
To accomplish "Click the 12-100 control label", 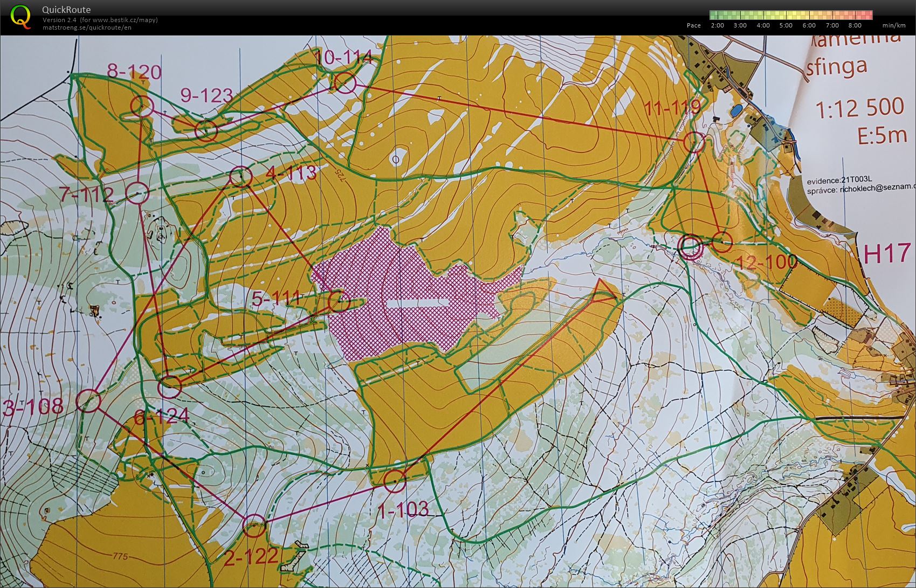I will [766, 262].
